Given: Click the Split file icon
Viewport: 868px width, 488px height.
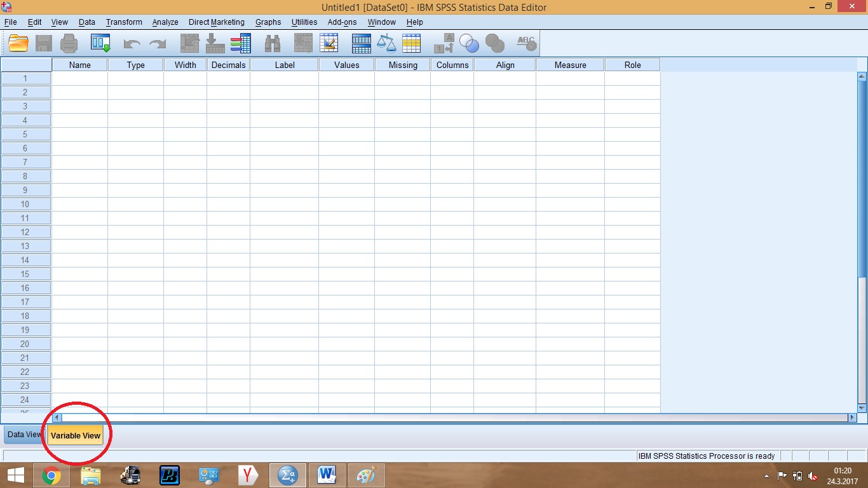Looking at the screenshot, I should tap(362, 43).
